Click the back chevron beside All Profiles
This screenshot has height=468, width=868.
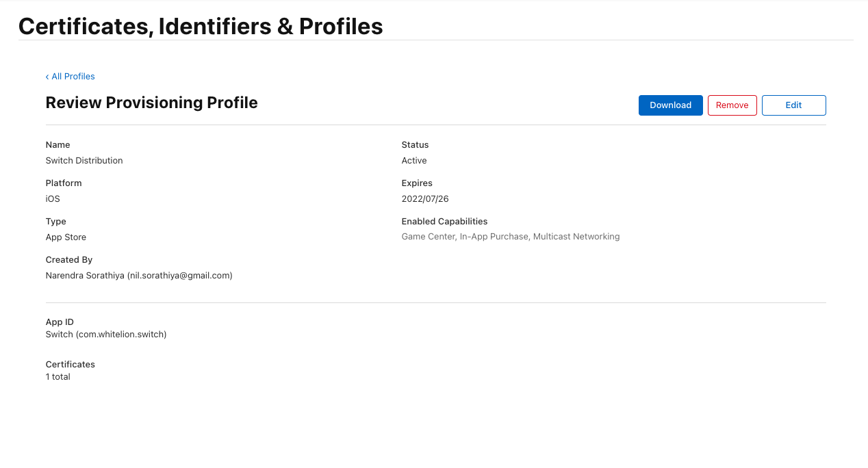[x=47, y=77]
